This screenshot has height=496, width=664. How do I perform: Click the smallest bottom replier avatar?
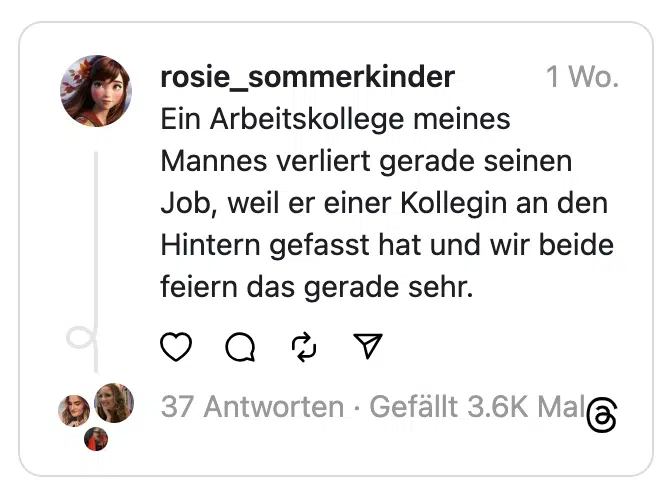(x=96, y=438)
